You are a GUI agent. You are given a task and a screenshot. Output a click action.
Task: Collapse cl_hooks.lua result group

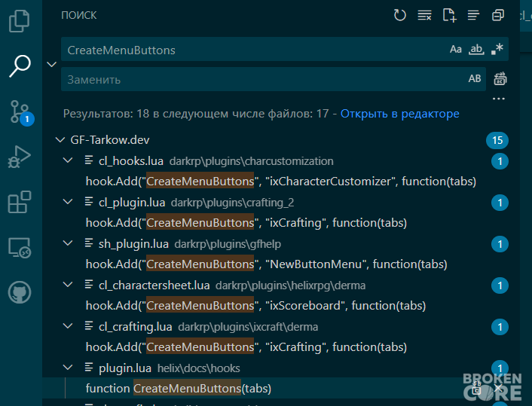pyautogui.click(x=68, y=160)
